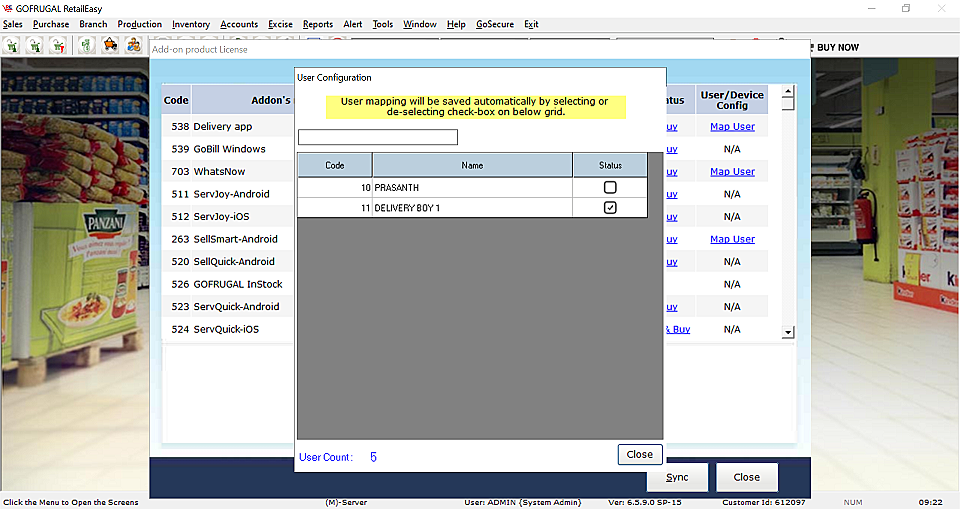
Task: Open the Reports menu
Action: [x=318, y=24]
